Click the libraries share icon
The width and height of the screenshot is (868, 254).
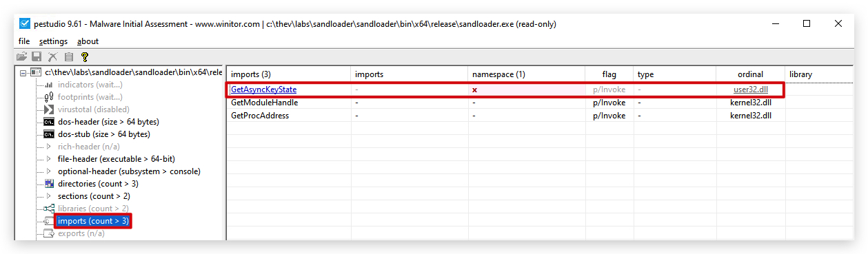49,209
